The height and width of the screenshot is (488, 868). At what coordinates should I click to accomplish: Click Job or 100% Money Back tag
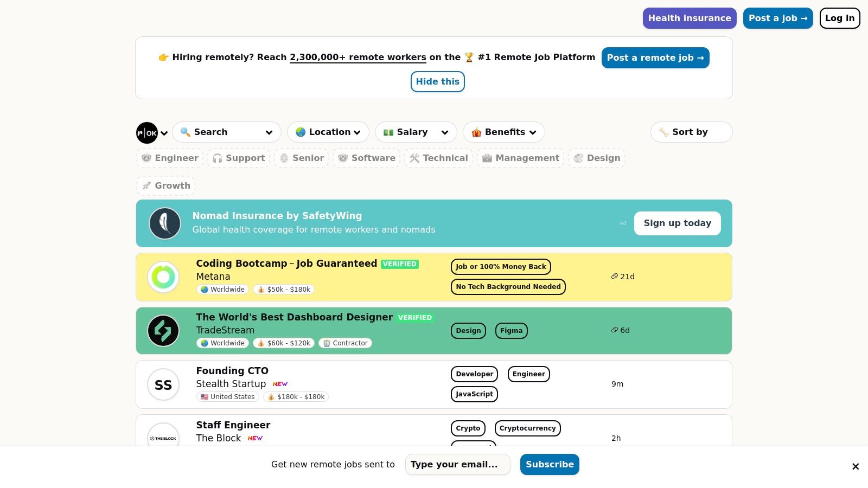501,267
